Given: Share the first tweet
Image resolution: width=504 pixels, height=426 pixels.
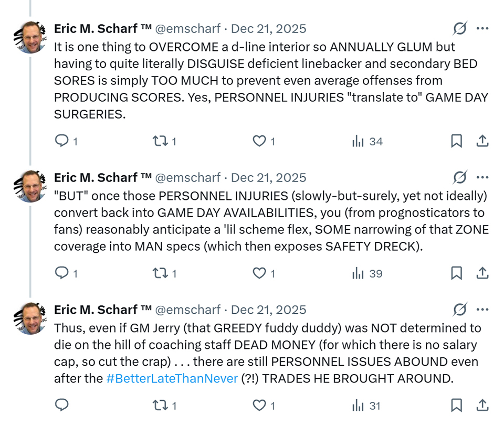Looking at the screenshot, I should click(482, 141).
